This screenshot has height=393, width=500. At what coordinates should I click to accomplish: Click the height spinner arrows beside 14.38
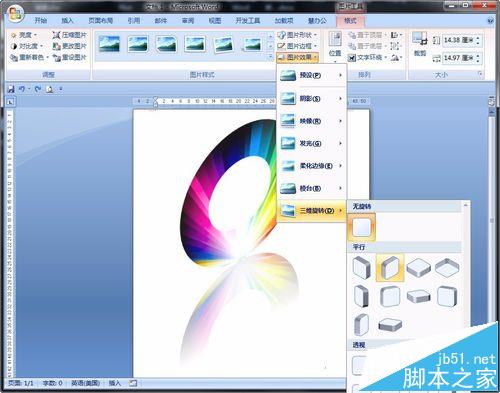pyautogui.click(x=478, y=40)
